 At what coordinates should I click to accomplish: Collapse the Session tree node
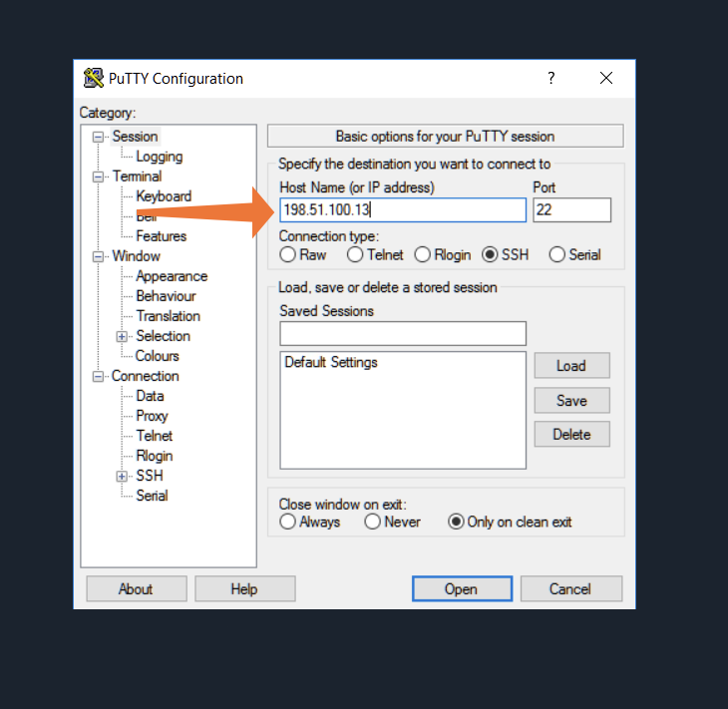click(99, 137)
